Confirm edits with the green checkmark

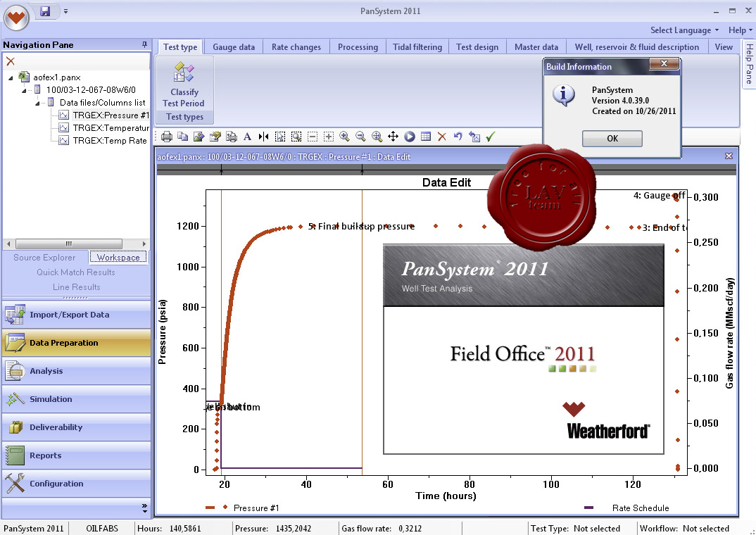tap(491, 137)
